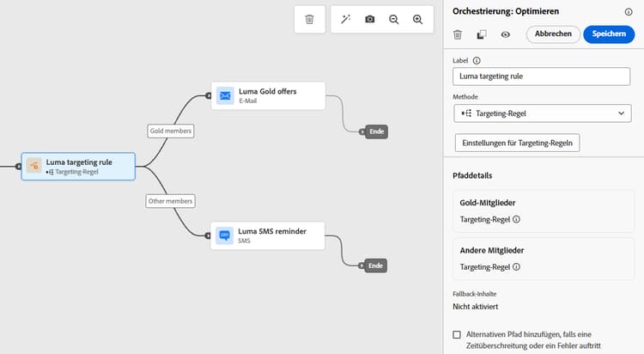Toggle the eye preview icon
The width and height of the screenshot is (644, 354).
506,34
